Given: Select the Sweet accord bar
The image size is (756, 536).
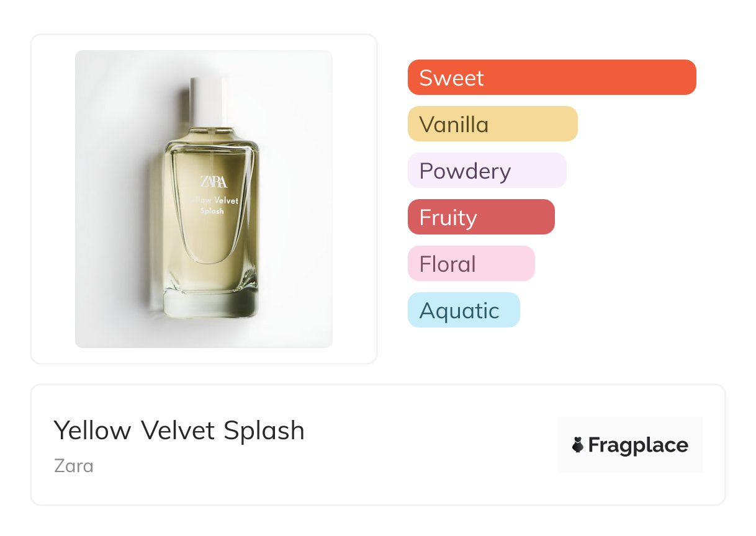Looking at the screenshot, I should (x=552, y=78).
